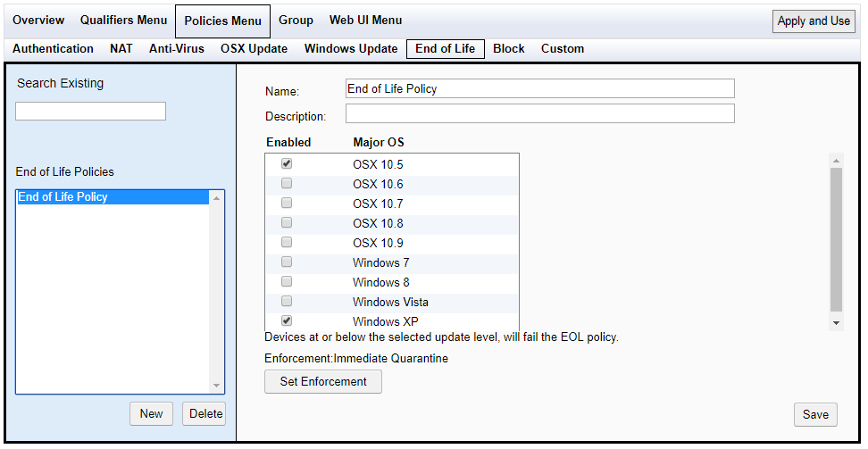The height and width of the screenshot is (449, 868).
Task: Enable the OSX 10.6 checkbox
Action: click(x=286, y=183)
